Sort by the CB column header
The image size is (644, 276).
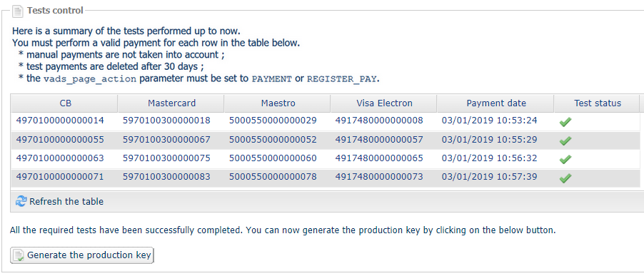(x=64, y=103)
